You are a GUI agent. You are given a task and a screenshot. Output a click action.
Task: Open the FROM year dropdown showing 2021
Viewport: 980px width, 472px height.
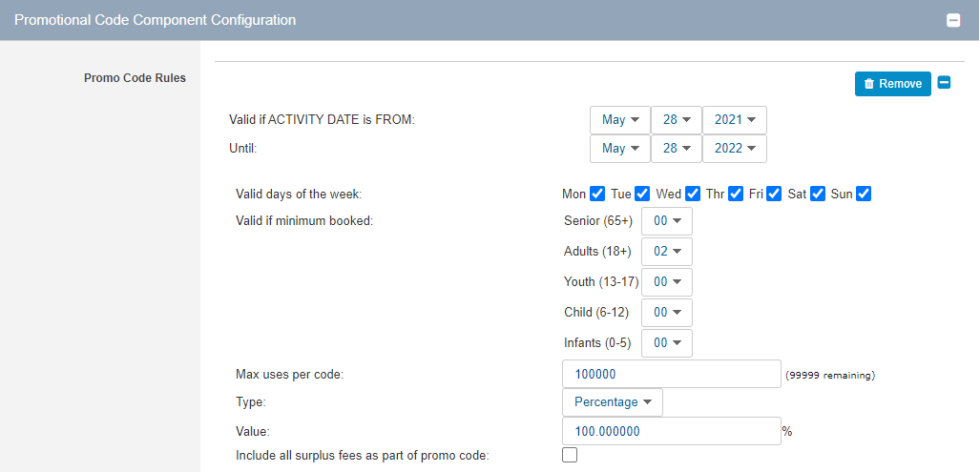[735, 120]
